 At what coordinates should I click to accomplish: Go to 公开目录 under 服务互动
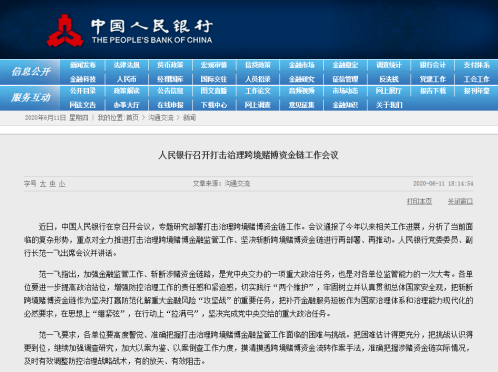click(83, 91)
